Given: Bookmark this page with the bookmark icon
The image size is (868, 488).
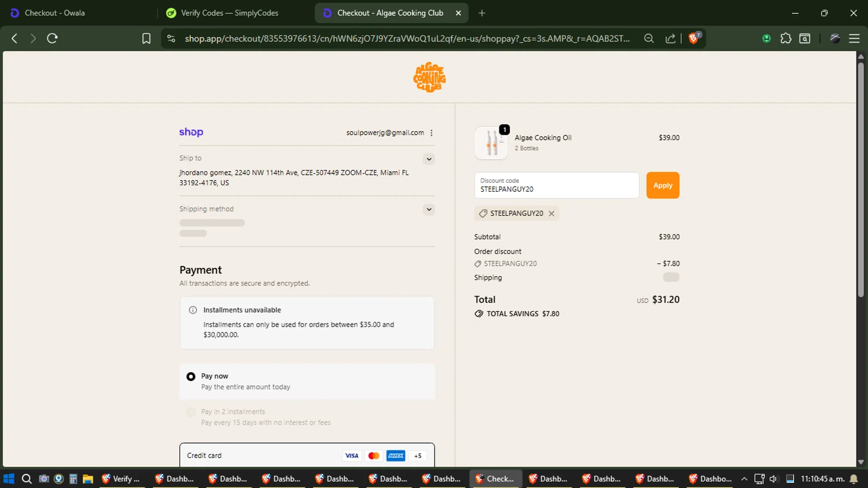Looking at the screenshot, I should (146, 38).
